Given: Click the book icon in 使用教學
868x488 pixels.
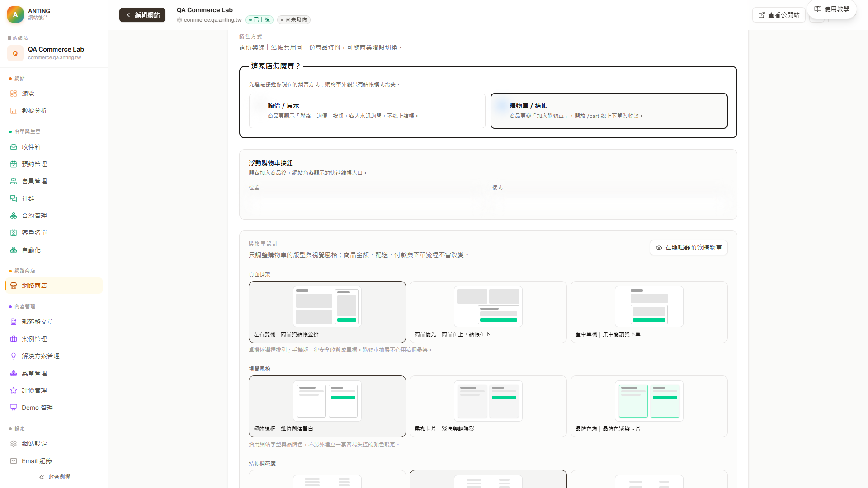Looking at the screenshot, I should 818,9.
